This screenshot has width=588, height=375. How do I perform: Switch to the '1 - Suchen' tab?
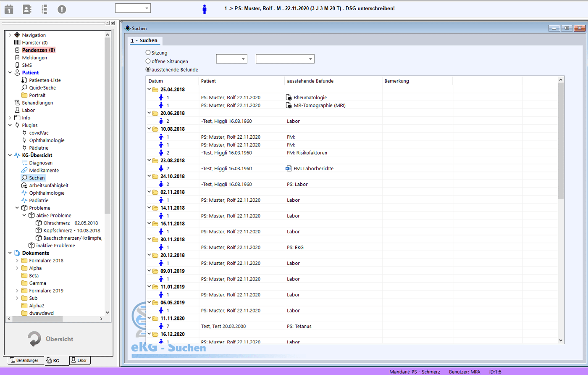tap(144, 40)
